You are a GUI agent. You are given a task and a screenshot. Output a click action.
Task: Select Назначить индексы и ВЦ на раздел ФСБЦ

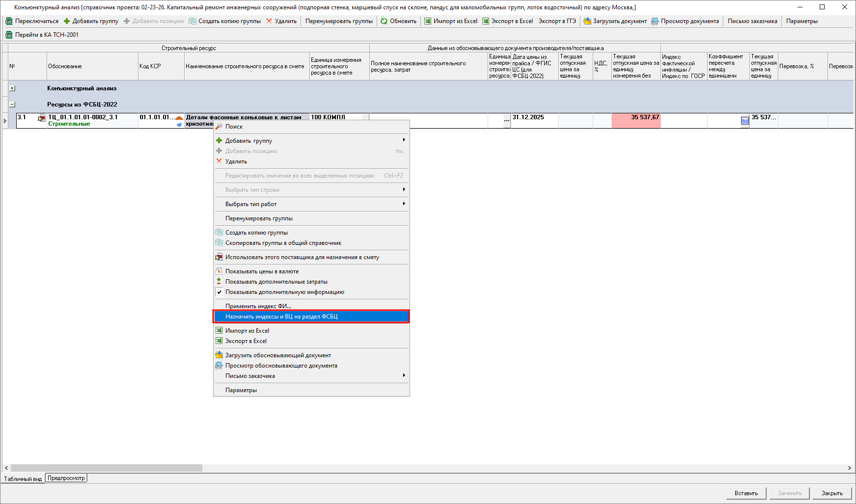pyautogui.click(x=311, y=317)
